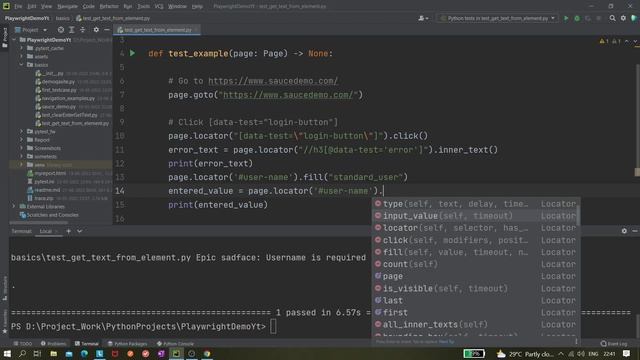Viewport: 640px width, 360px height.
Task: Click the terminal prompt input line
Action: point(273,327)
